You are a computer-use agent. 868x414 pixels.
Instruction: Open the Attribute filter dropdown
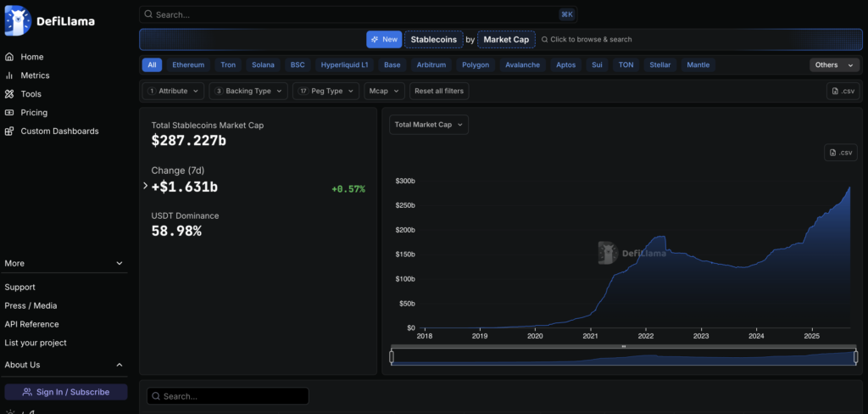[173, 91]
